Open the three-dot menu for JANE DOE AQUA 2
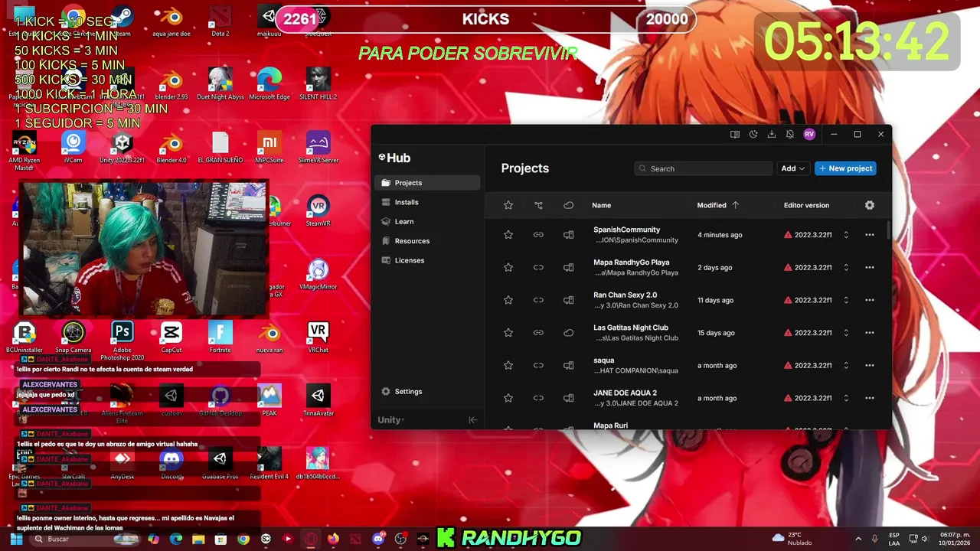The width and height of the screenshot is (980, 551). click(870, 398)
